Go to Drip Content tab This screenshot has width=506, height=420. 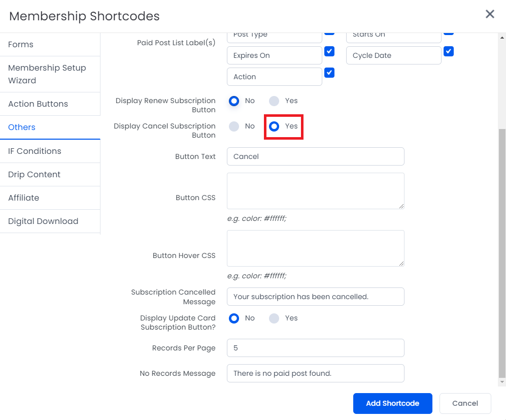tap(34, 175)
